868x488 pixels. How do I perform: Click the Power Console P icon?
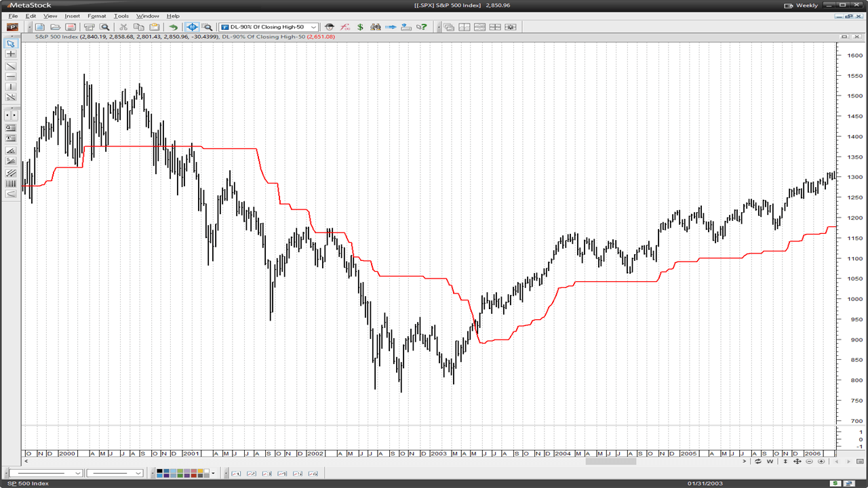[12, 27]
